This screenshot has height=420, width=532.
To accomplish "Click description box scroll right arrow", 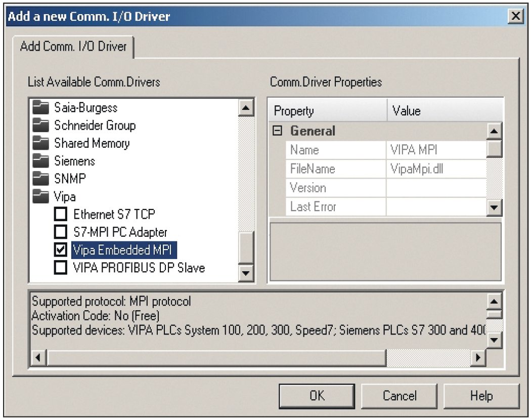I will pos(478,358).
